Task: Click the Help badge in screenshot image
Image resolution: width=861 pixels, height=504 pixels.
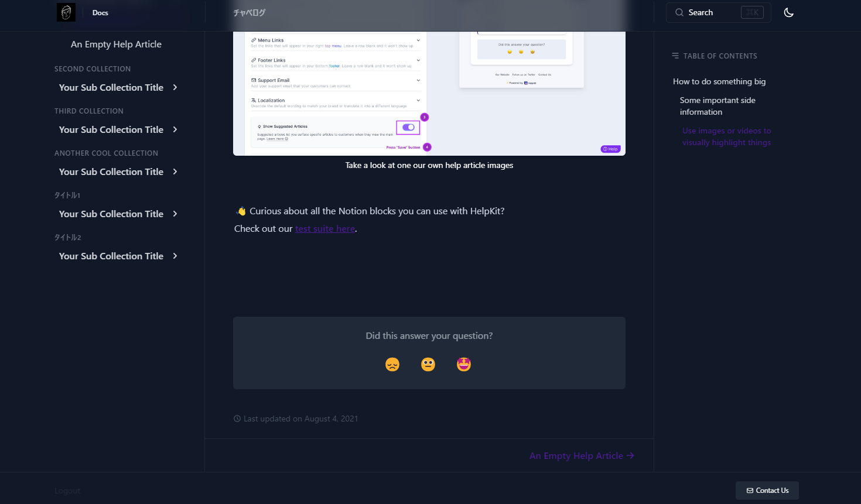Action: (x=610, y=149)
